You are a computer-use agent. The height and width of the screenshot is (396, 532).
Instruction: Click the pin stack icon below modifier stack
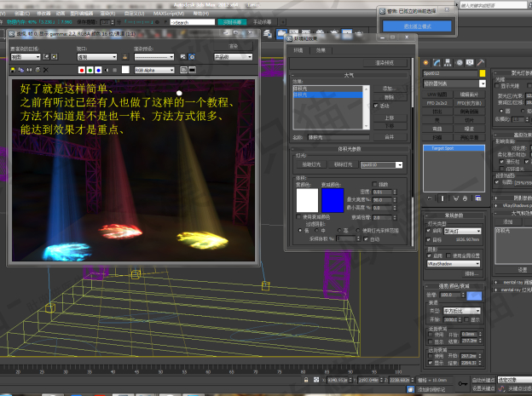pos(430,198)
